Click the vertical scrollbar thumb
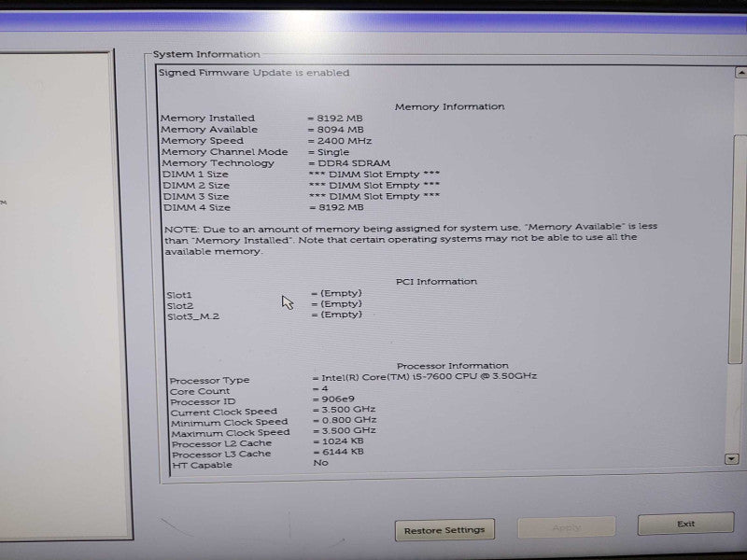The image size is (747, 560). tap(738, 247)
